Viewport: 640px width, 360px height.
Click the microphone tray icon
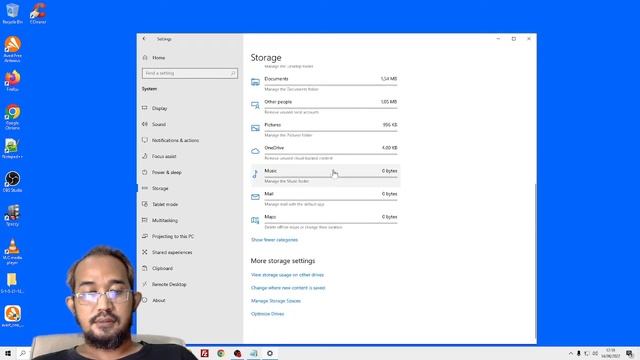click(x=578, y=353)
